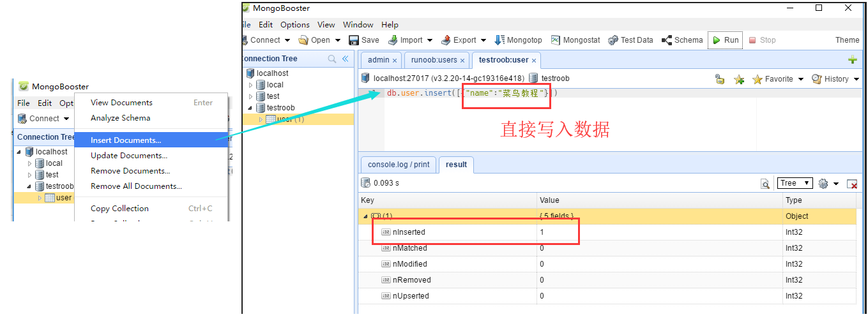
Task: Click result settings gear icon
Action: coord(823,184)
